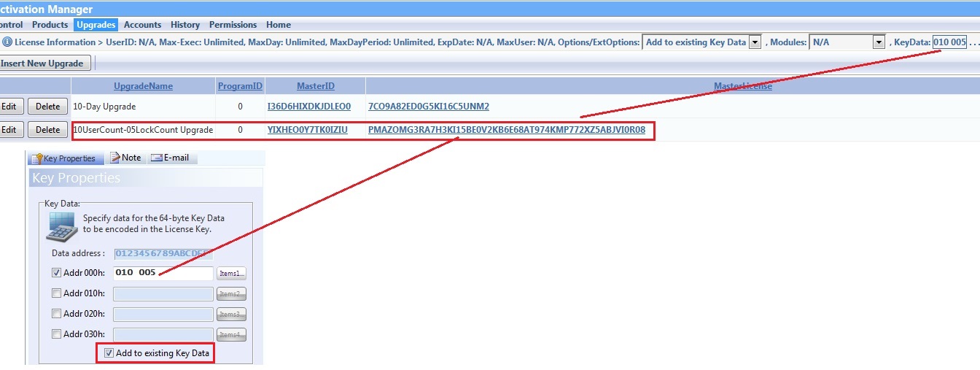
Task: Enable the Addr 010h checkbox
Action: 57,293
